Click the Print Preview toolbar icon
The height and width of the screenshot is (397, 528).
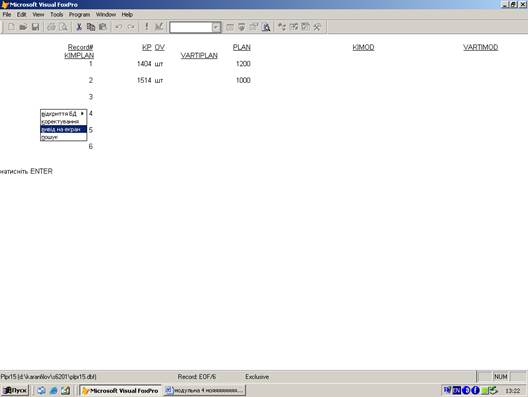(63, 27)
